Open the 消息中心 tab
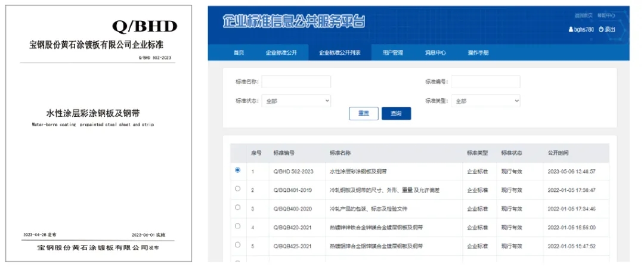The height and width of the screenshot is (267, 644). tap(435, 52)
